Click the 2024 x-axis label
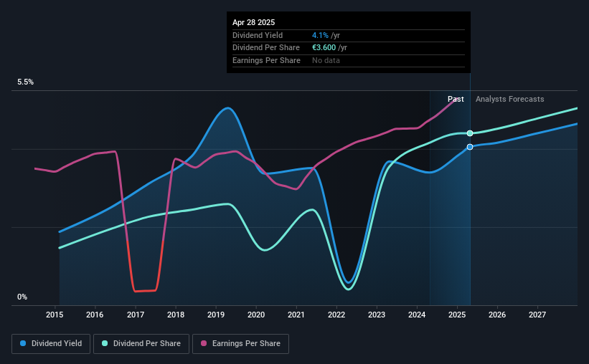The width and height of the screenshot is (589, 364). click(417, 315)
